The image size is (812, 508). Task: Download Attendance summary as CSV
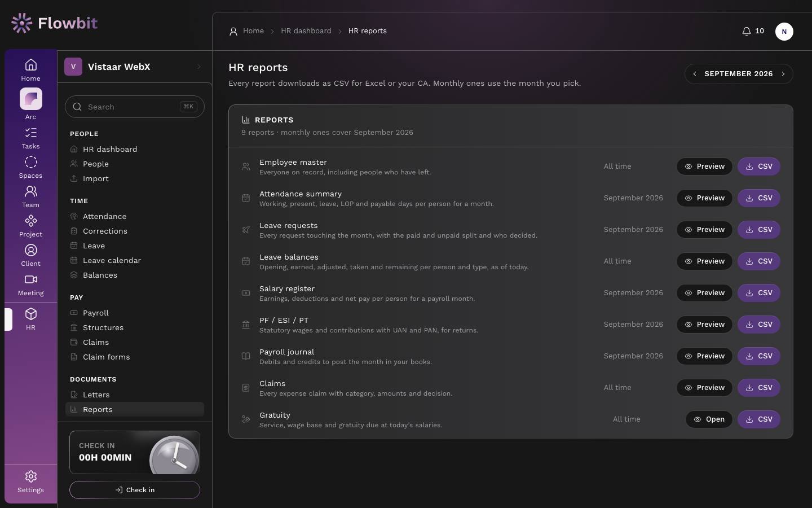tap(759, 198)
